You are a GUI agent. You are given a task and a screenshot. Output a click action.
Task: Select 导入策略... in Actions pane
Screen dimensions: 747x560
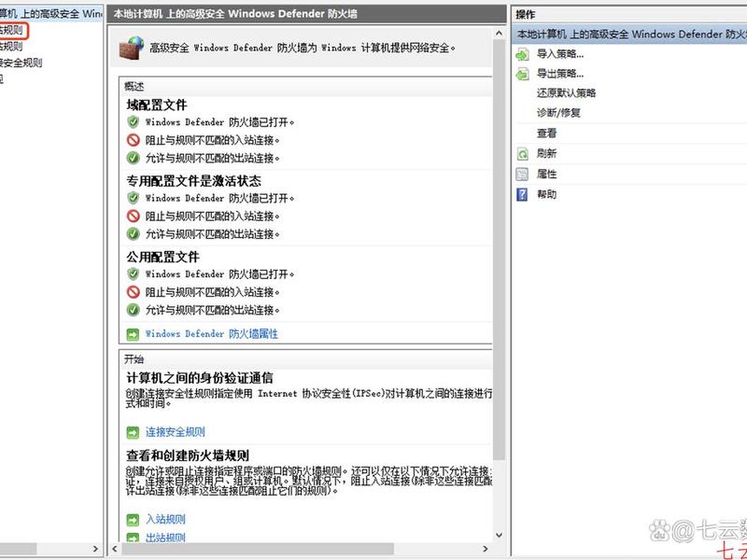(560, 54)
